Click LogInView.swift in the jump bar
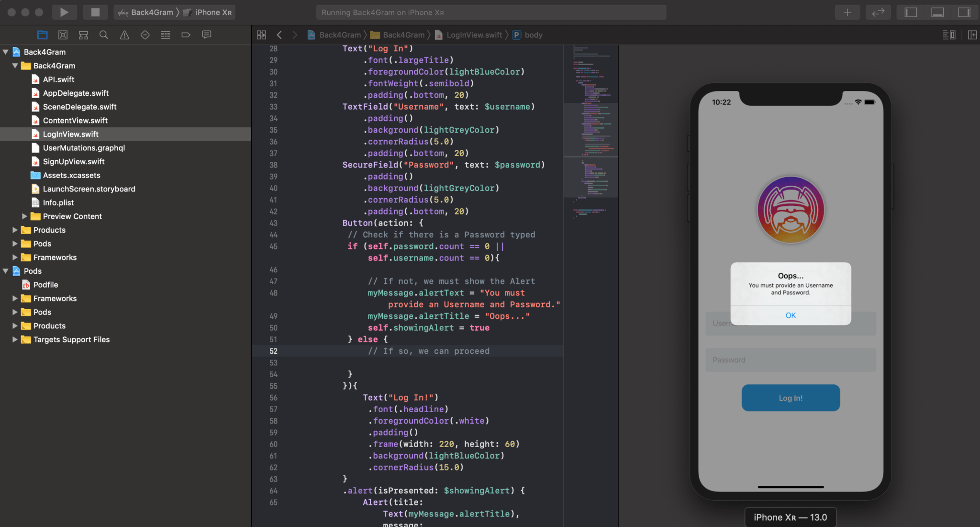 tap(474, 34)
